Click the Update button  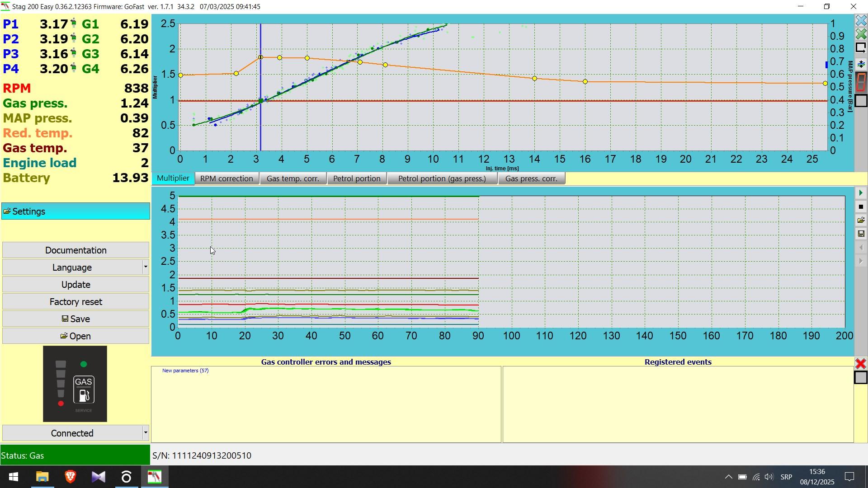tap(75, 285)
